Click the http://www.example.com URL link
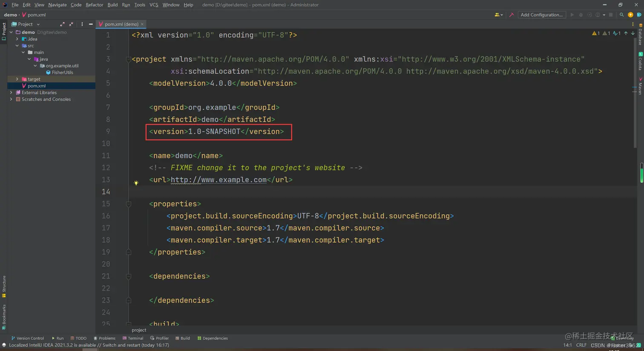The height and width of the screenshot is (351, 644). [218, 180]
